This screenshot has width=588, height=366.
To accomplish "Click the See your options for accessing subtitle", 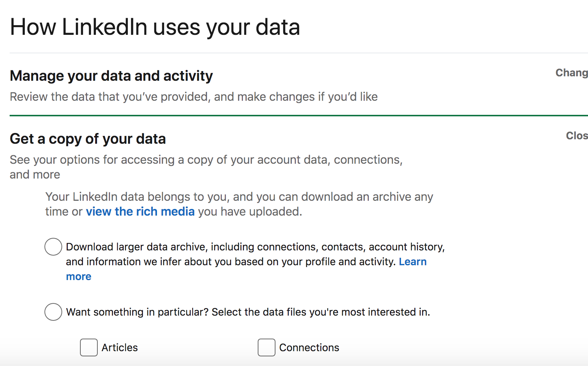I will (206, 160).
